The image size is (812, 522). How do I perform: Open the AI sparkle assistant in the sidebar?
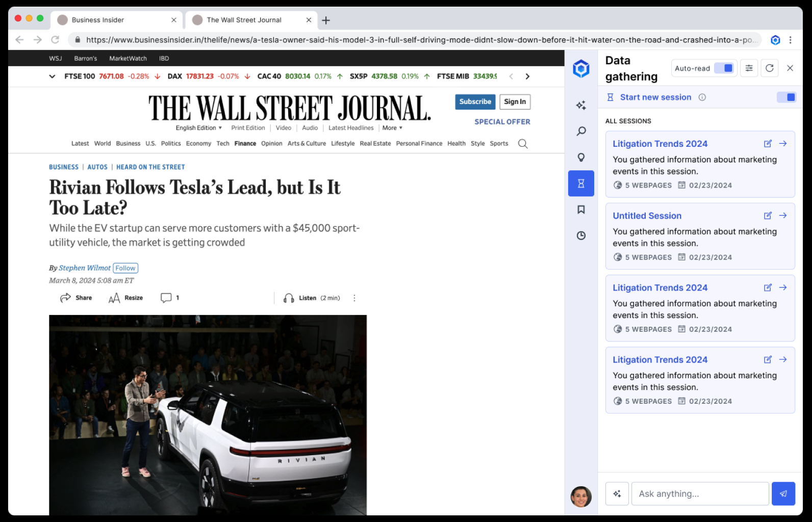(x=581, y=106)
